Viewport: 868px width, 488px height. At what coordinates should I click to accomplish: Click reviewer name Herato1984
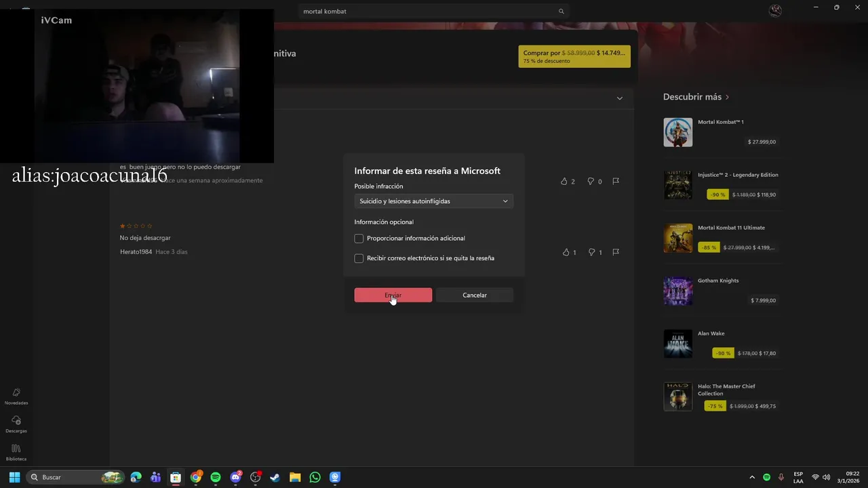click(136, 252)
